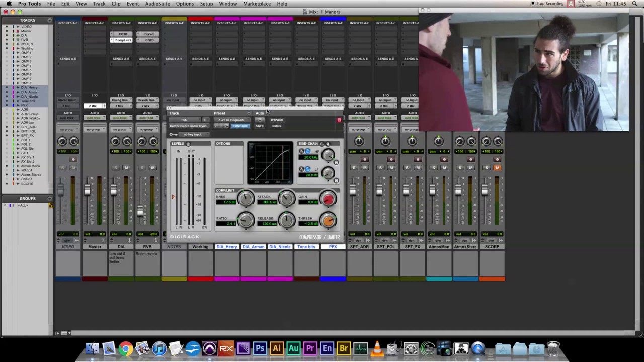This screenshot has height=362, width=644.
Task: Select DIA_Henry in the Tracks list
Action: click(29, 88)
